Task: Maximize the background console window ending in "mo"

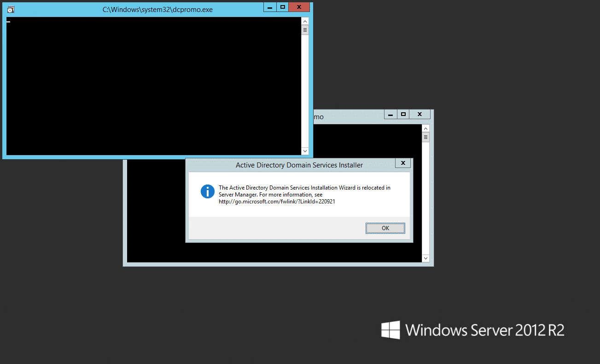Action: click(x=403, y=114)
